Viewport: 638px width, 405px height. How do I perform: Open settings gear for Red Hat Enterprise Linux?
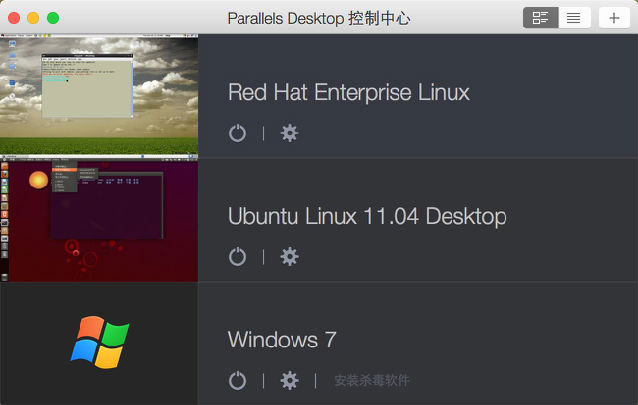click(289, 133)
